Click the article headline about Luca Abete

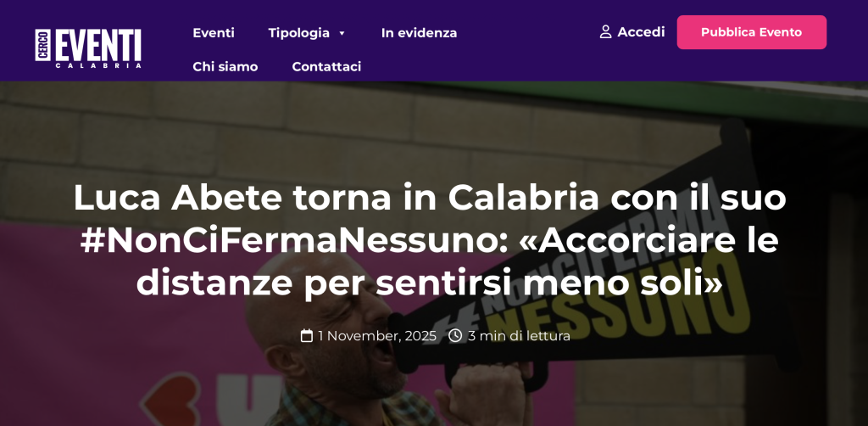(430, 240)
